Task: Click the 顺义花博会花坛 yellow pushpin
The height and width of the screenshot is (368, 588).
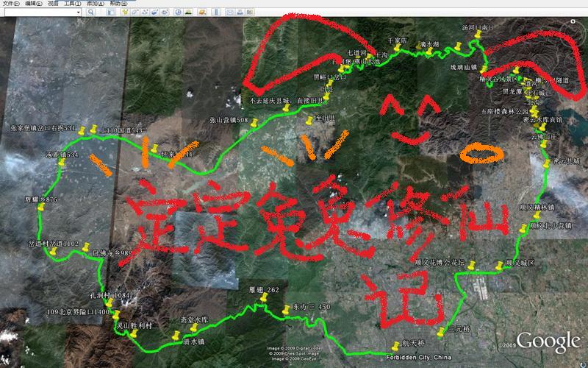Action: click(471, 266)
